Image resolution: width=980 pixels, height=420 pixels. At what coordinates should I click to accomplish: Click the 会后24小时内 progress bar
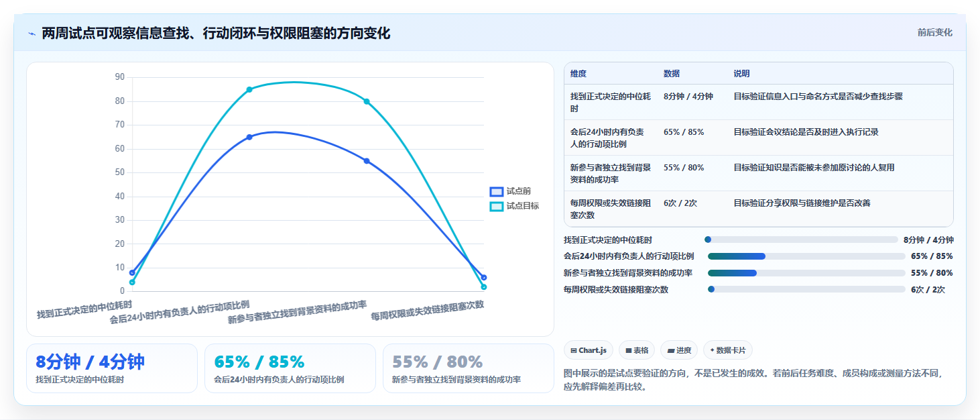coord(806,256)
